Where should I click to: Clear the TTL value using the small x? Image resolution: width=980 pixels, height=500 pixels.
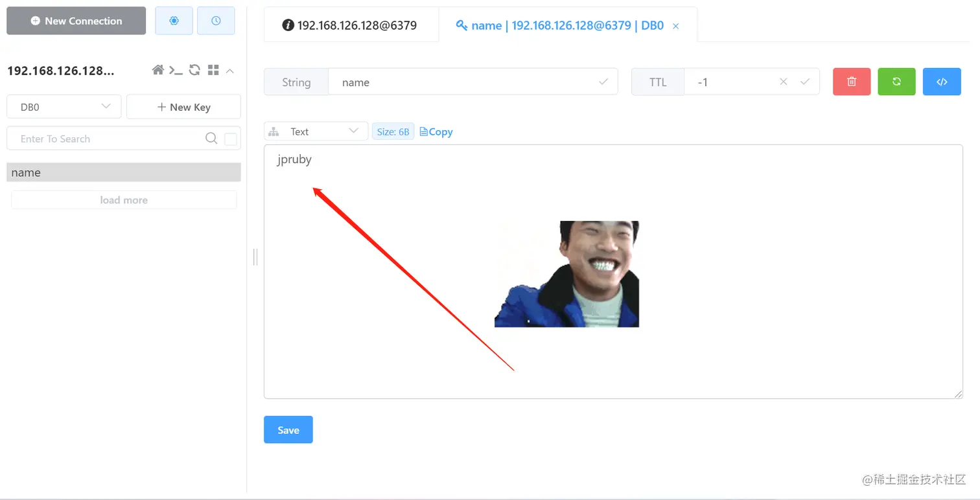783,82
